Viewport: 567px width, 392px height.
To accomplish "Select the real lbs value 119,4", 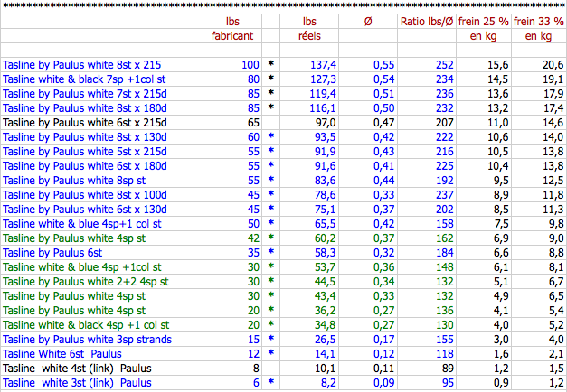I will (x=323, y=94).
